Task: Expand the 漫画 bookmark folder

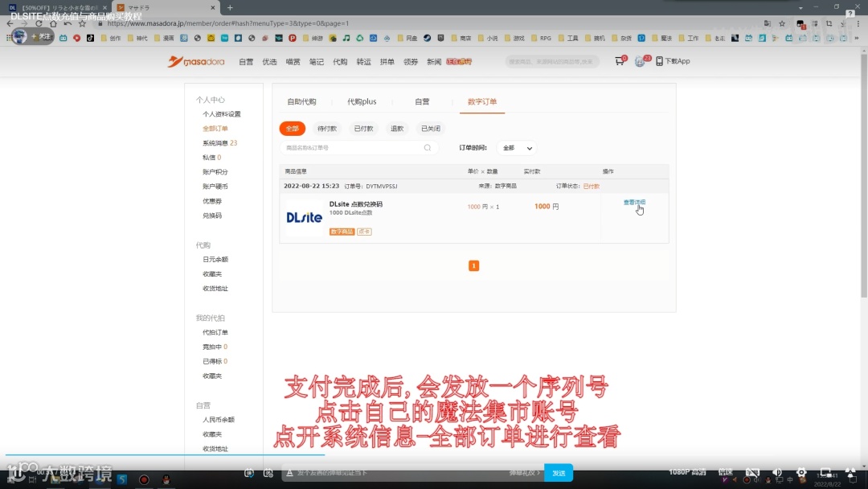Action: [x=165, y=39]
